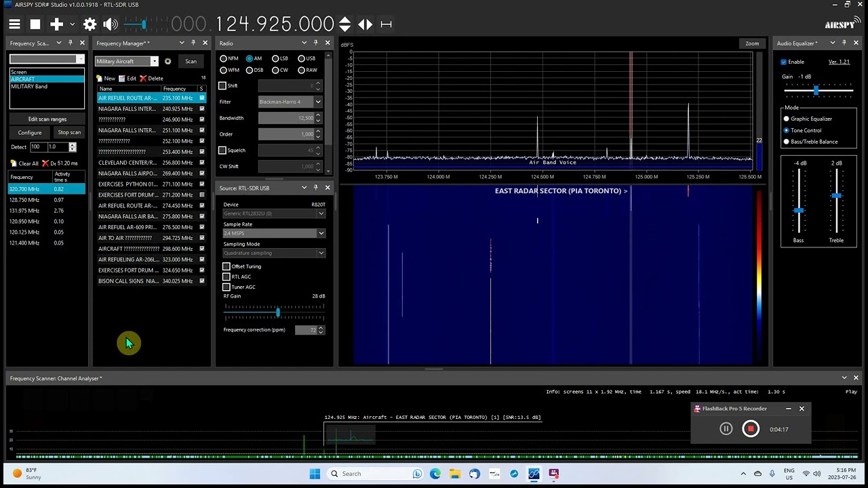The width and height of the screenshot is (868, 488).
Task: Select WFM demodulation mode
Action: coord(230,70)
